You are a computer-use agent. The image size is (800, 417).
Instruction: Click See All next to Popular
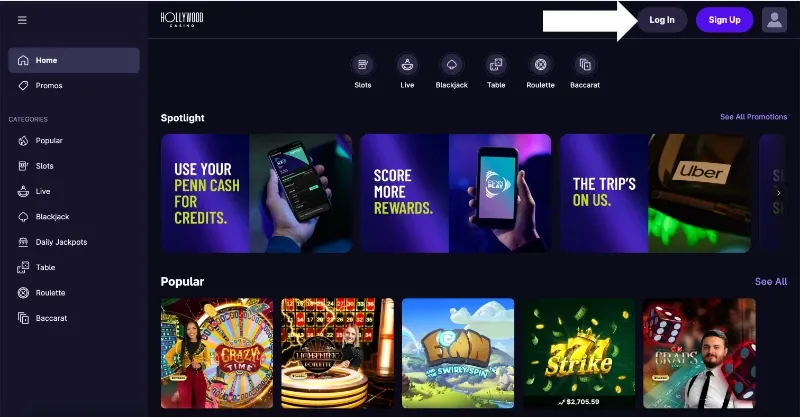tap(771, 282)
